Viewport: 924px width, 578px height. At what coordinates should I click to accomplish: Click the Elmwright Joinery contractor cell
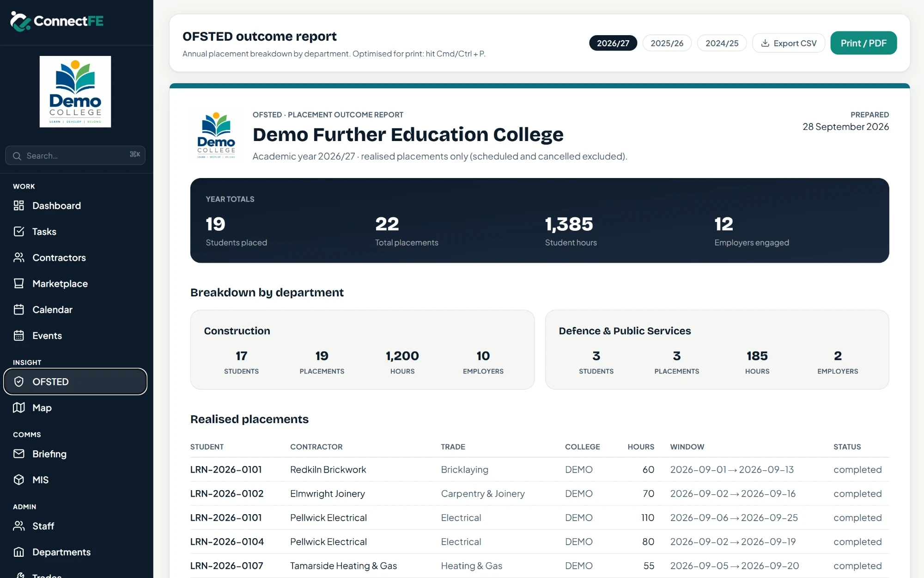coord(328,493)
